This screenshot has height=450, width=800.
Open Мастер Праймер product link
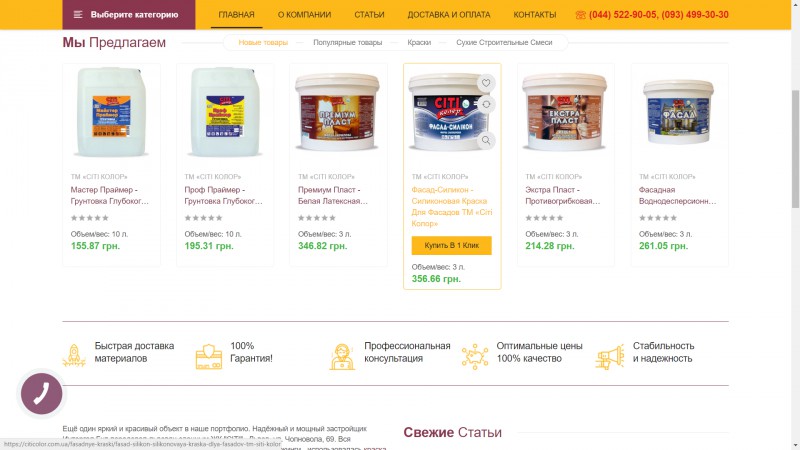tap(110, 195)
